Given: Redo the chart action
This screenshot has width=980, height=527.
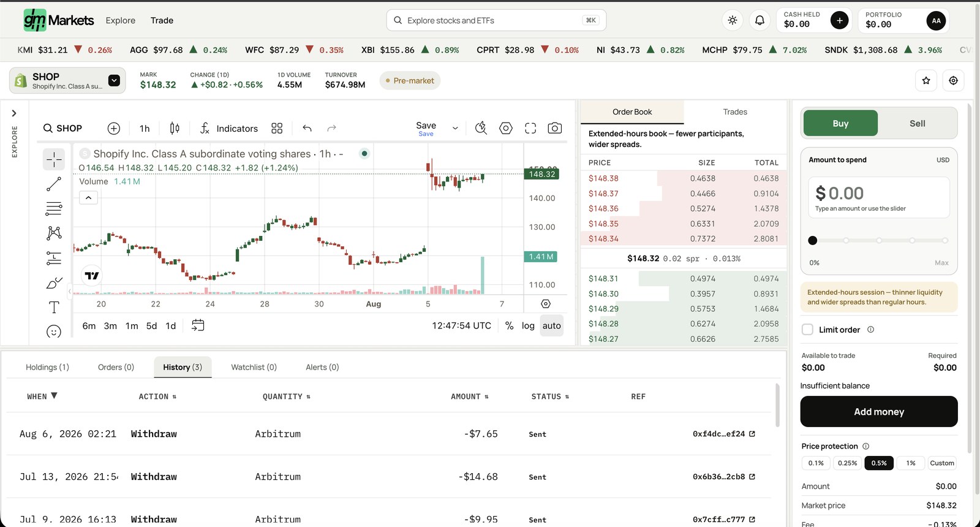Looking at the screenshot, I should pos(331,128).
